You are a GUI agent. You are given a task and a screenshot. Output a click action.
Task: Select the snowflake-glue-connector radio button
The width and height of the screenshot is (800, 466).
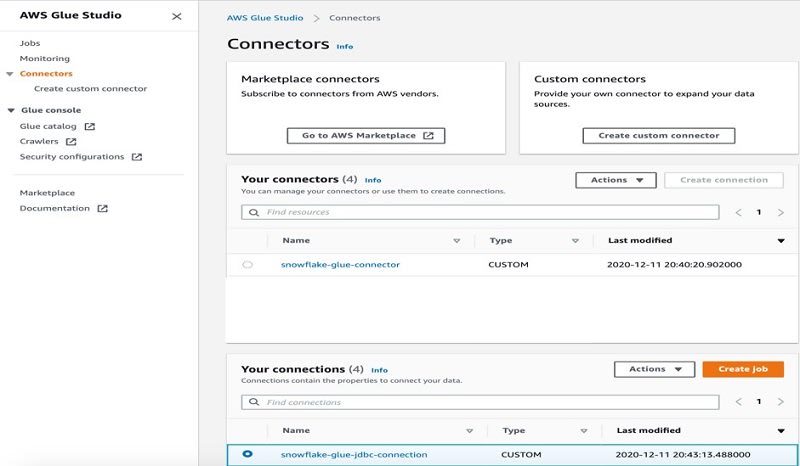247,265
